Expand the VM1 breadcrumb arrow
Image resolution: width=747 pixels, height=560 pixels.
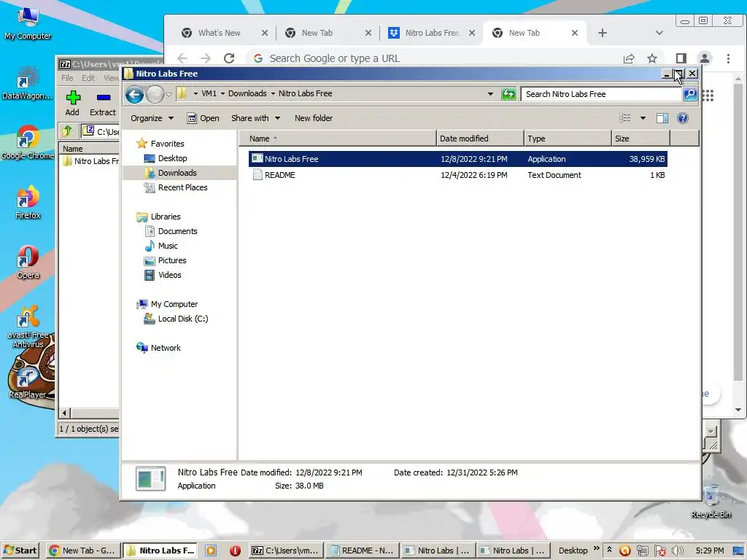(x=222, y=94)
